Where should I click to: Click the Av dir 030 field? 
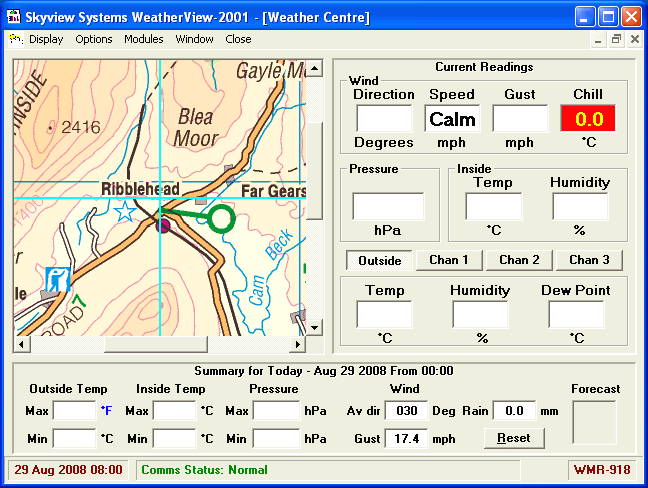click(x=407, y=411)
